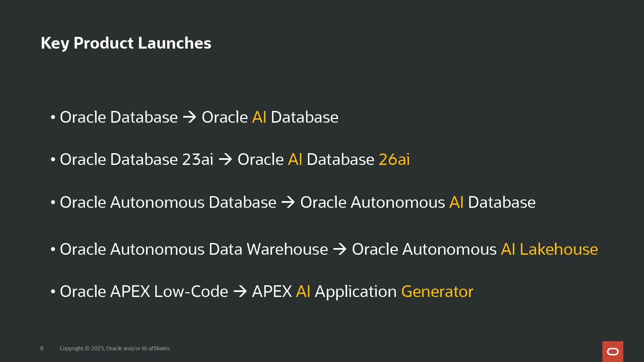The image size is (644, 362).
Task: Click the yellow "AI" after "APEX"
Action: click(303, 292)
